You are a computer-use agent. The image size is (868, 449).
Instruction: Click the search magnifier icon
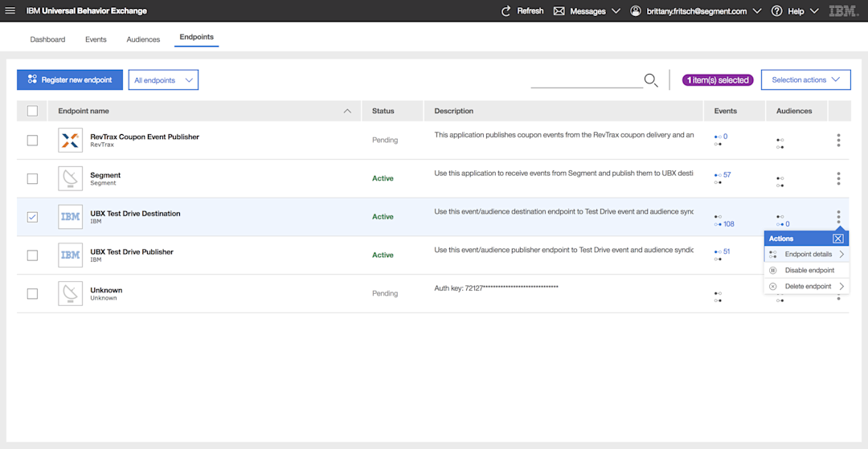coord(651,80)
